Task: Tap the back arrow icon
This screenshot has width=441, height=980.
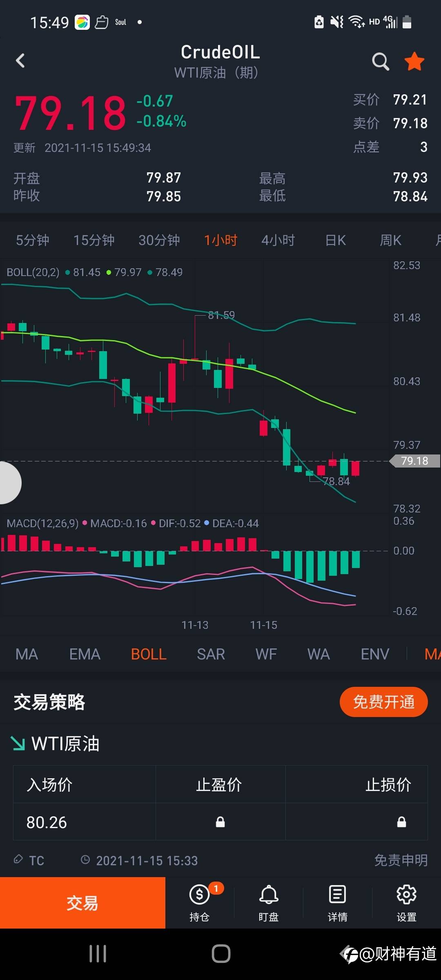Action: coord(20,61)
